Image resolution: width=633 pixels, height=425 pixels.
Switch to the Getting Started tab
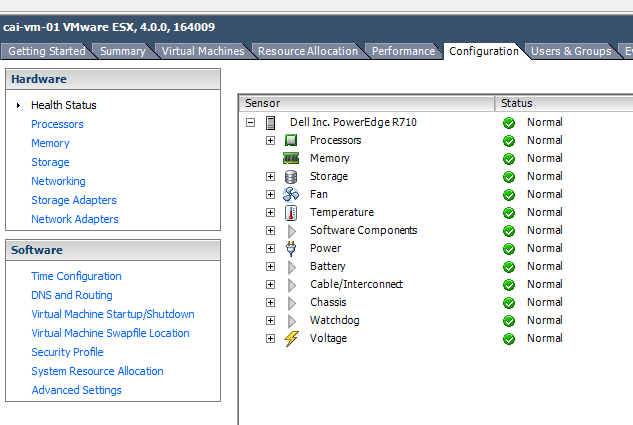click(x=46, y=51)
